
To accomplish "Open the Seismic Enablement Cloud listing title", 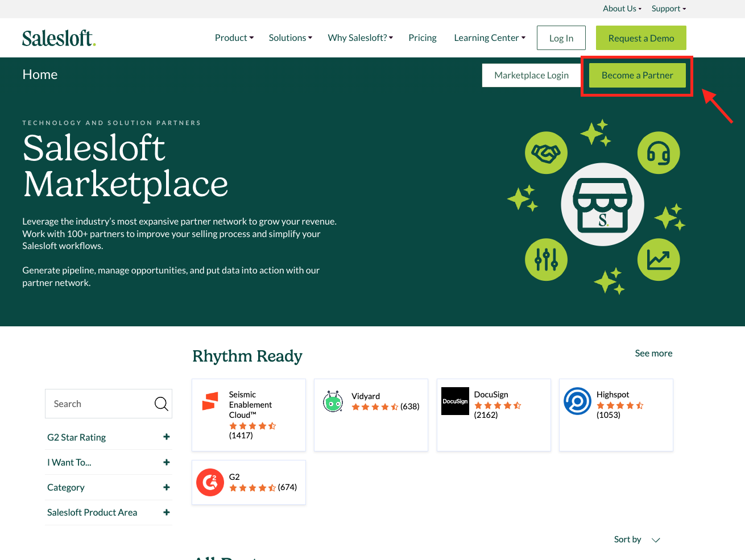I will coord(250,405).
